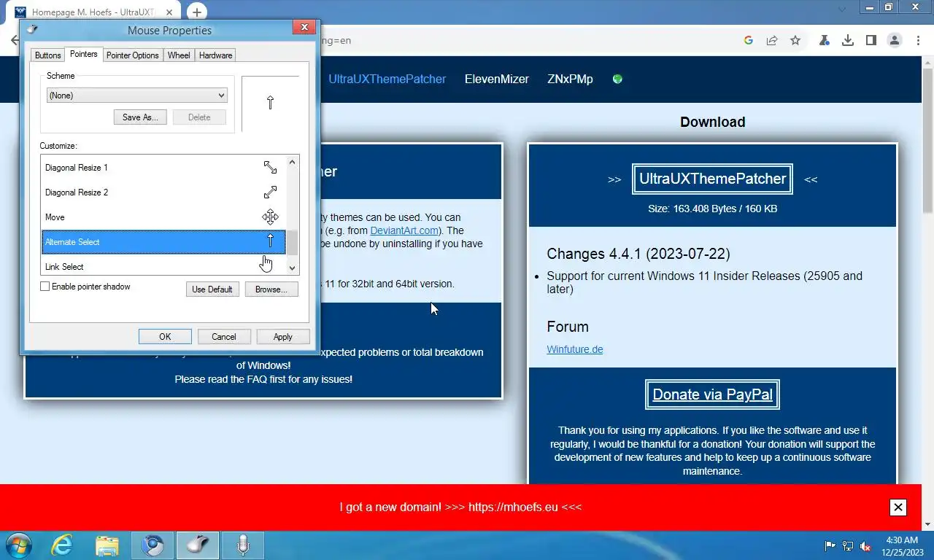
Task: Open the Hardware tab
Action: (216, 55)
